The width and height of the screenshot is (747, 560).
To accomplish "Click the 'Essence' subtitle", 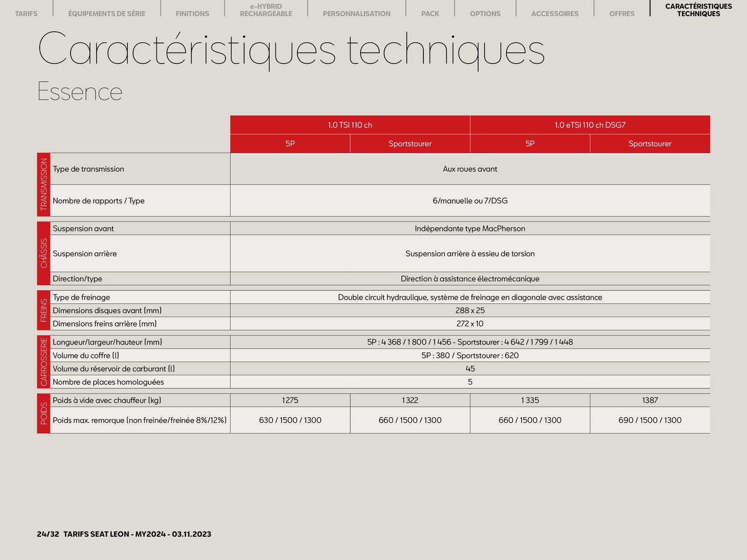I will coord(80,91).
